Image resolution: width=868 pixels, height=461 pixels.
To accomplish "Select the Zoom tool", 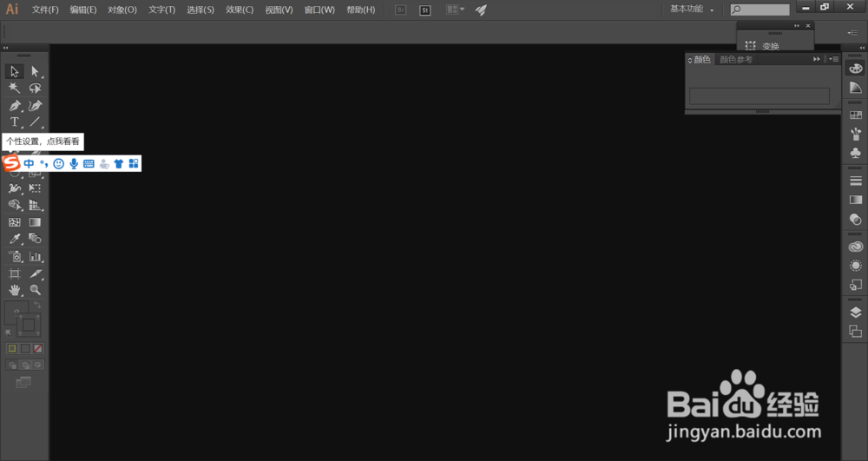I will coord(36,290).
